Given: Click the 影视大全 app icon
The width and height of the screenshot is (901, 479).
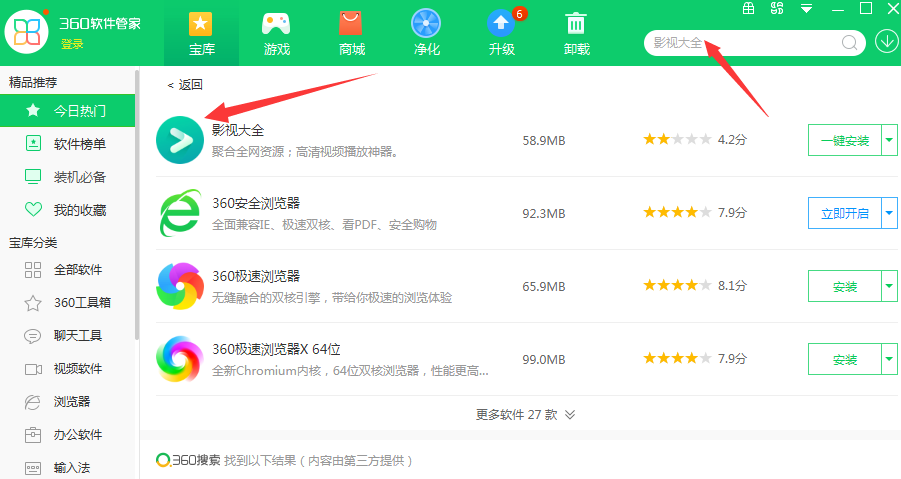Looking at the screenshot, I should (180, 140).
